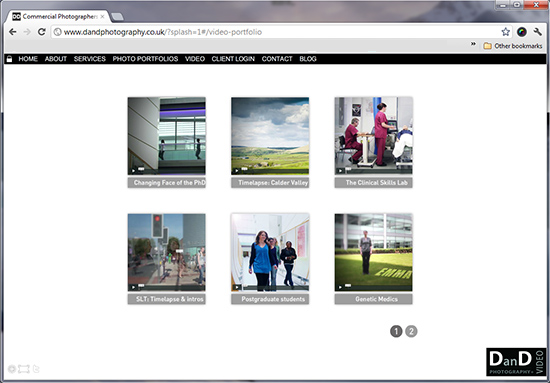Expand hidden bookmarks with double chevron

coord(473,44)
